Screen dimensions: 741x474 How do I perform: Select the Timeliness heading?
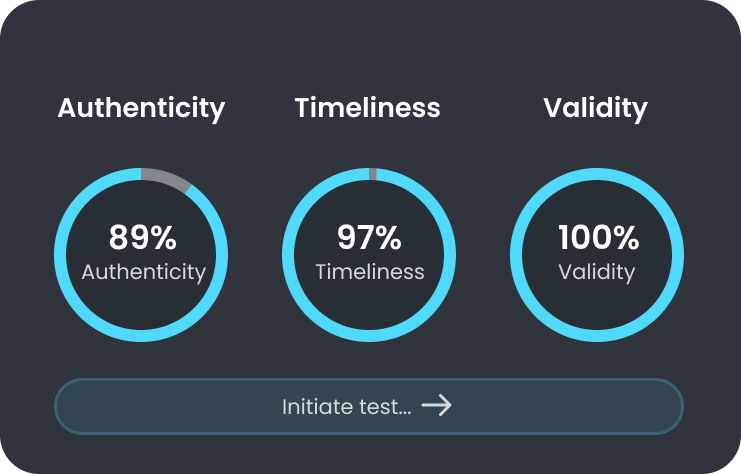(367, 108)
